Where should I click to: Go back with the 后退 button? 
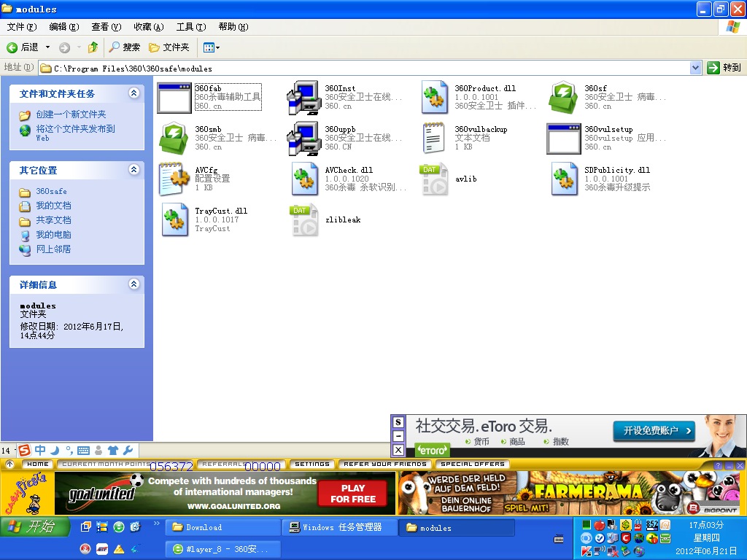click(x=23, y=47)
